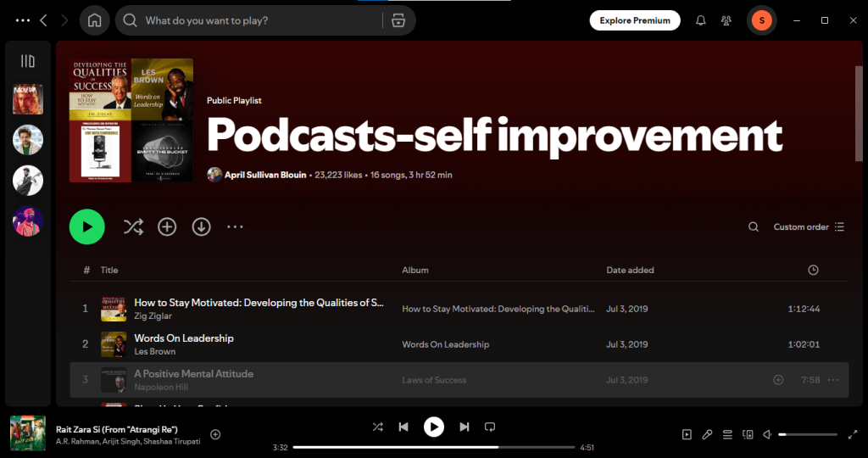The width and height of the screenshot is (868, 458).
Task: Select track How to Stay Motivated
Action: click(x=259, y=303)
